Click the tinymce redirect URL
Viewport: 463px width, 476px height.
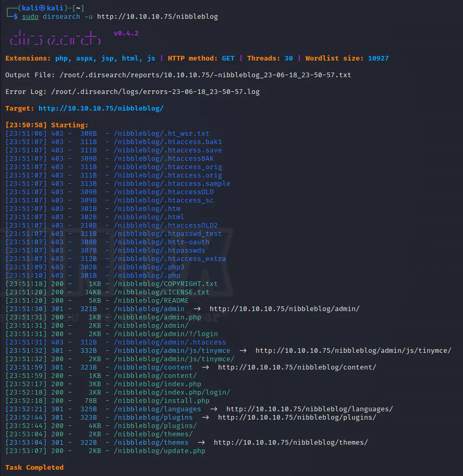[353, 351]
